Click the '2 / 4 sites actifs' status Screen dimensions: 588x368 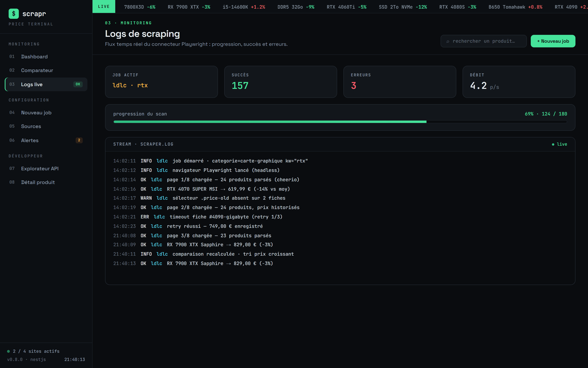(x=36, y=351)
